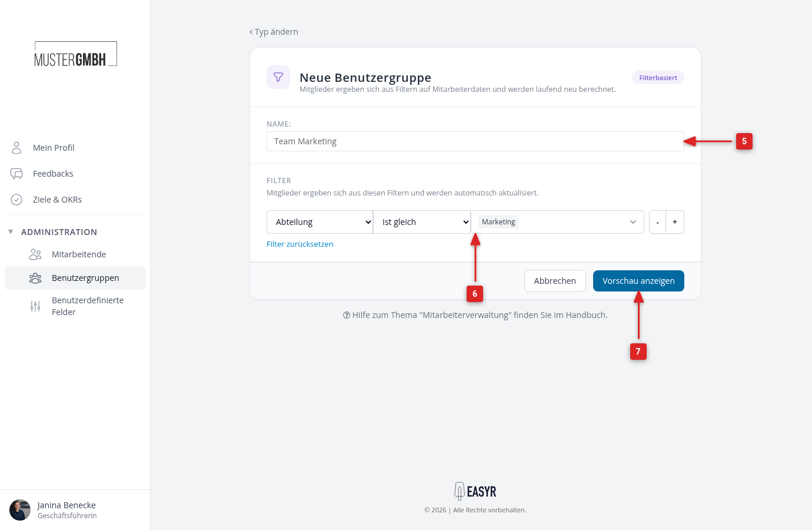Click the Abbrechen button
Viewport: 812px width, 530px height.
(x=555, y=281)
